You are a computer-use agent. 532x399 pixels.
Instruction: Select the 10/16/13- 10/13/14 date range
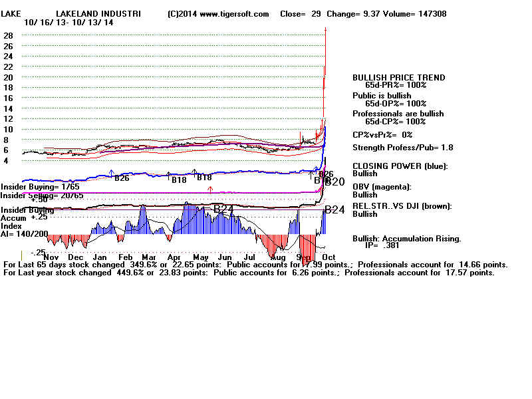[x=68, y=23]
